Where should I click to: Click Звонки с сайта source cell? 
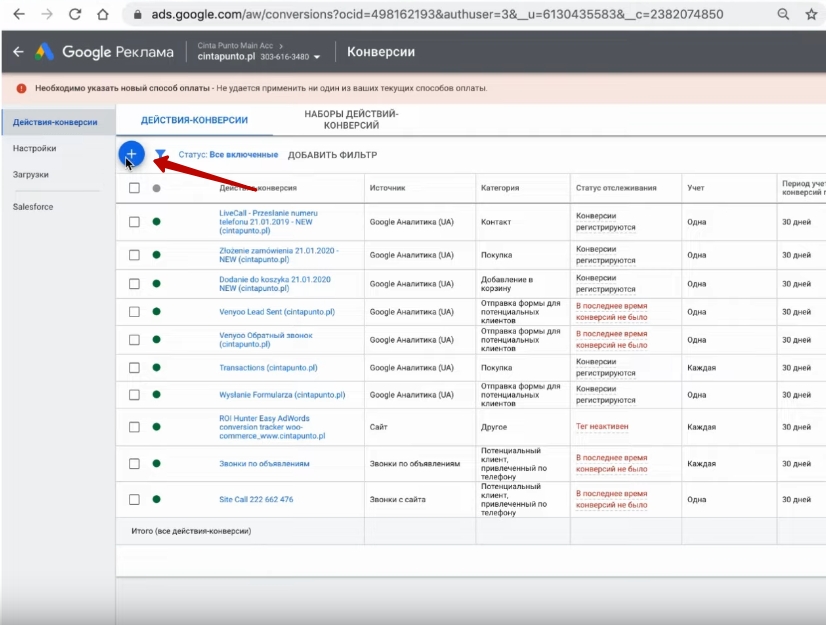(398, 500)
